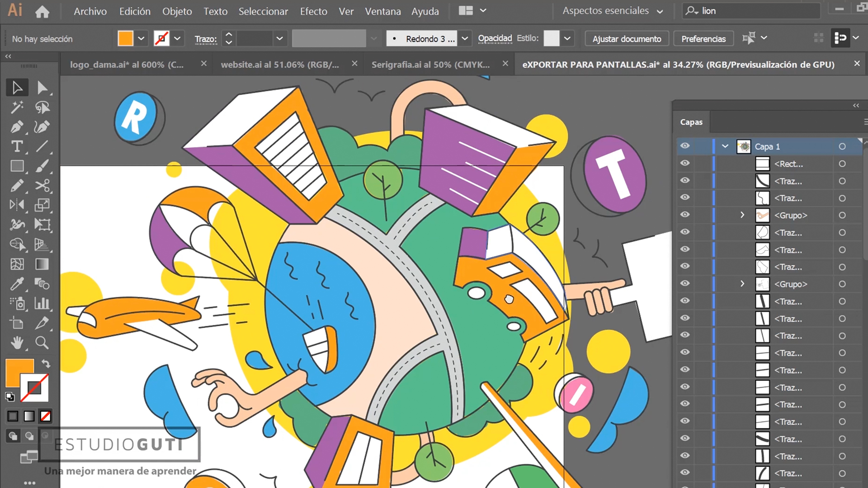This screenshot has width=868, height=488.
Task: Open the Redondo 3 brush dropdown
Action: coord(465,39)
